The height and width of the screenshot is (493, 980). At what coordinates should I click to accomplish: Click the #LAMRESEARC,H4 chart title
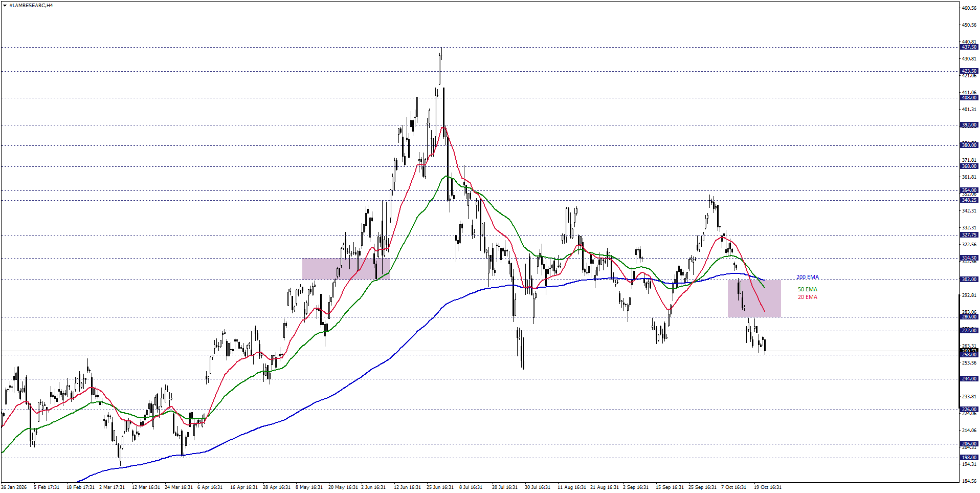pos(31,6)
